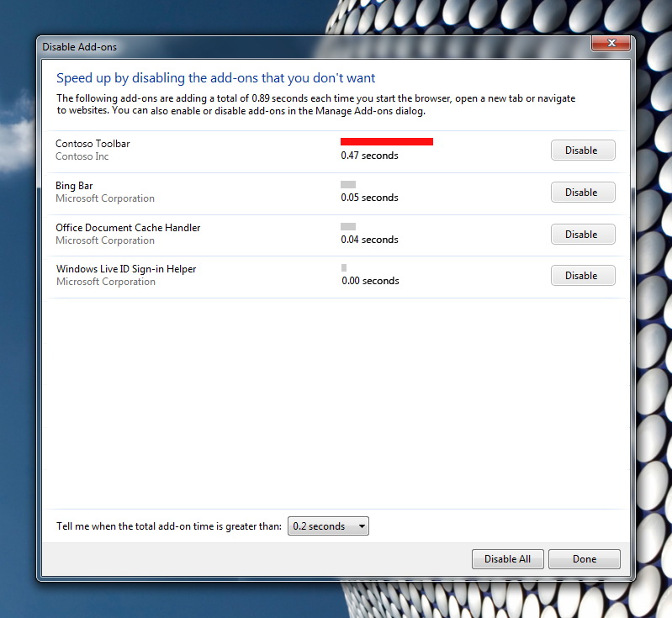Click the Disable Add-ons title bar
Screen dimensions: 672x618
click(x=252, y=47)
